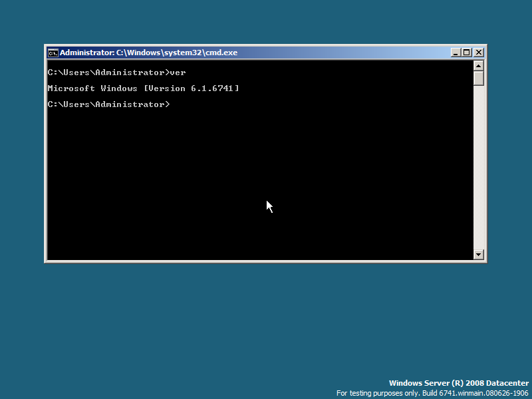Select the Microsoft Windows version output line
532x399 pixels.
tap(143, 88)
